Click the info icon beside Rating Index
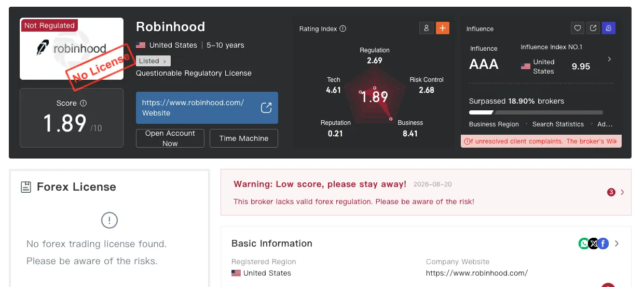 point(343,29)
